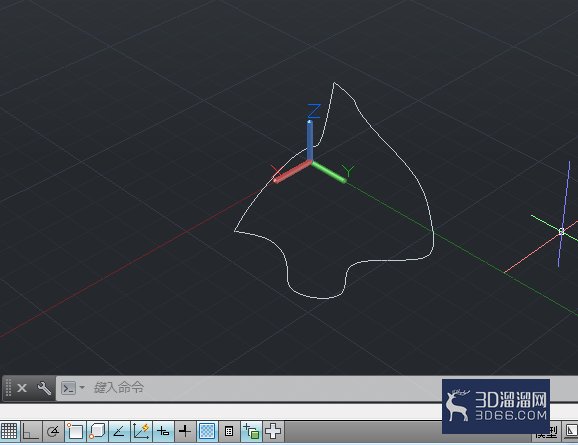Click the UCS icon at origin
Screen dimensions: 578x445
point(311,161)
